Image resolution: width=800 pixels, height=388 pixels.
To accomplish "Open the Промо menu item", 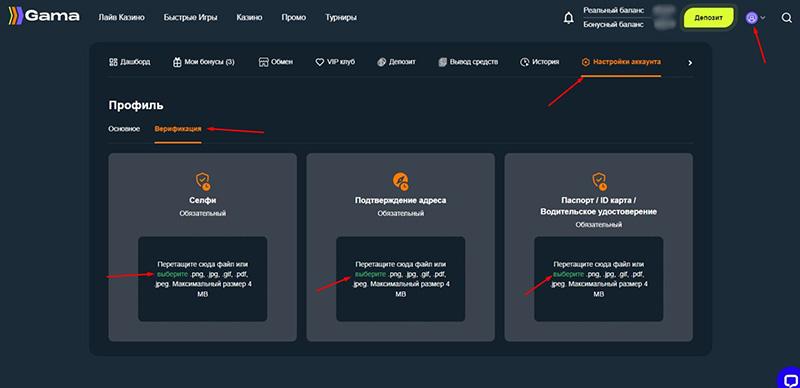I will click(x=293, y=17).
